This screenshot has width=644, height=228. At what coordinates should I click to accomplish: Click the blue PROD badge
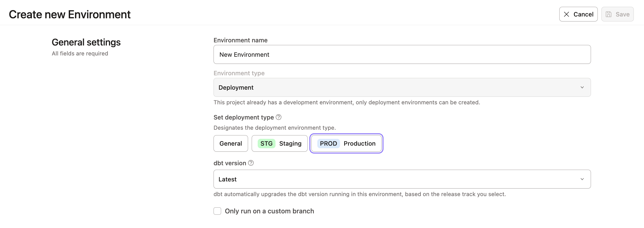tap(328, 144)
